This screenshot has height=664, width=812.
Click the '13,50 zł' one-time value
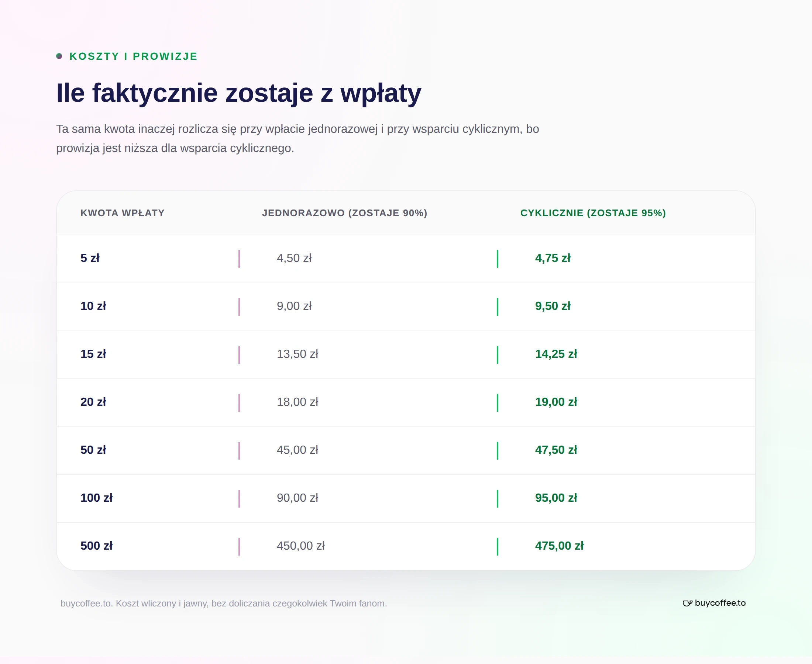(x=297, y=354)
